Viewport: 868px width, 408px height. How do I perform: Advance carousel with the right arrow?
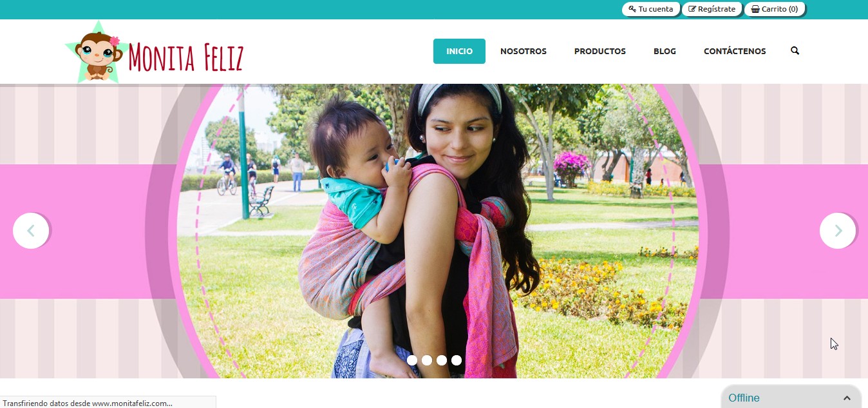coord(838,231)
